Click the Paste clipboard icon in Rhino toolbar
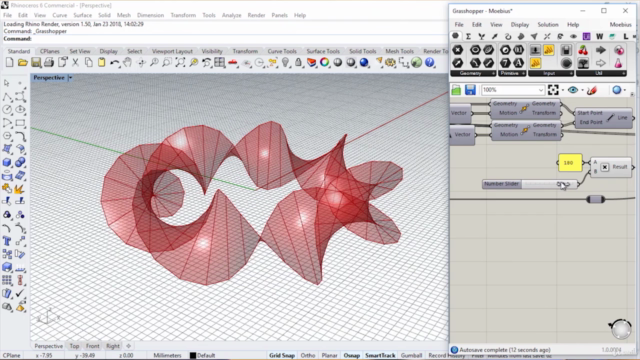 (101, 62)
